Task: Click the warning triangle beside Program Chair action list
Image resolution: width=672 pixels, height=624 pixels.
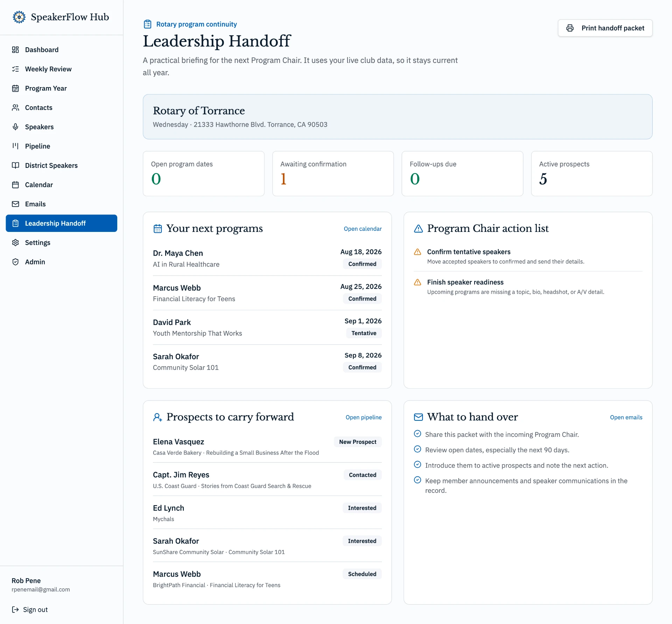Action: tap(418, 229)
